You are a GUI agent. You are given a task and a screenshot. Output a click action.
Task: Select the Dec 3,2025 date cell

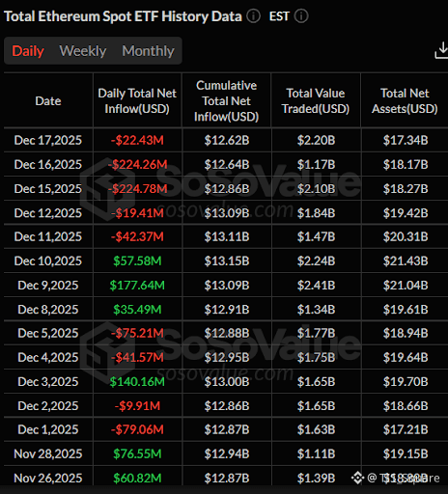(48, 382)
